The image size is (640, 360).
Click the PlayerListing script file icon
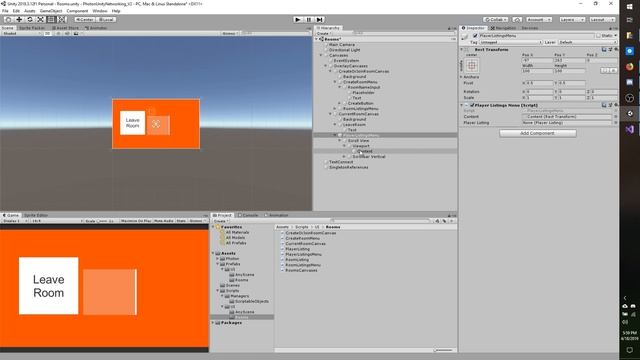pos(282,249)
